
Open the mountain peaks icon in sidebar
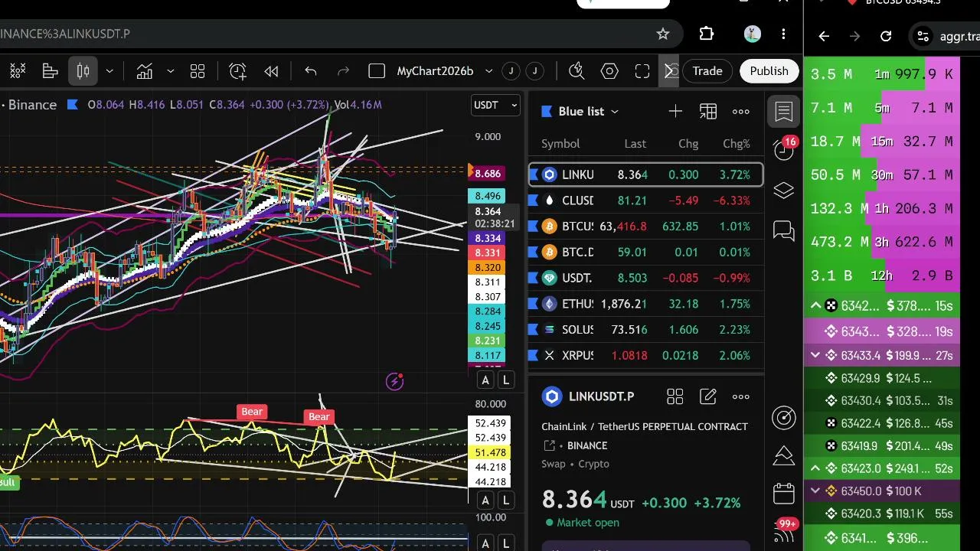click(783, 455)
